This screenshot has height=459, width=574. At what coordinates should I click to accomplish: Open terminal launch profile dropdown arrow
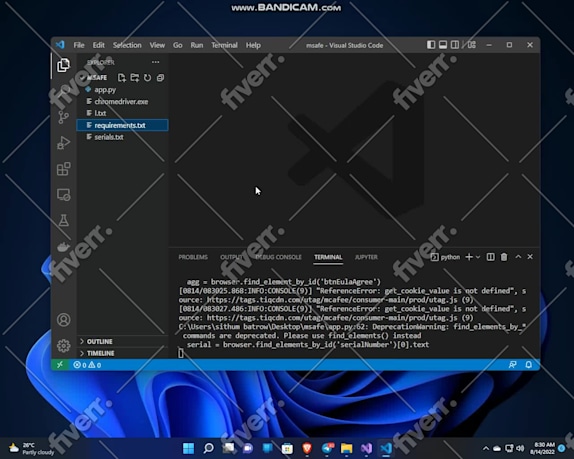click(478, 257)
